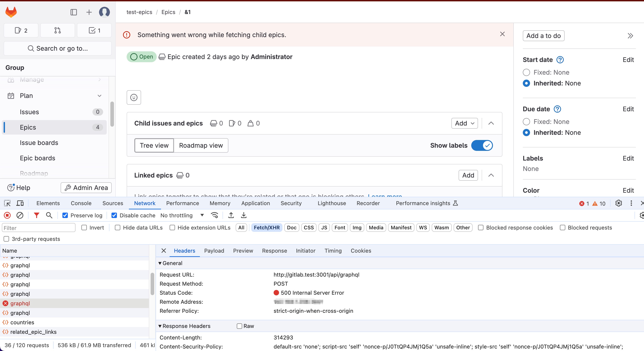
Task: Open the merge requests icon counter
Action: pyautogui.click(x=57, y=31)
